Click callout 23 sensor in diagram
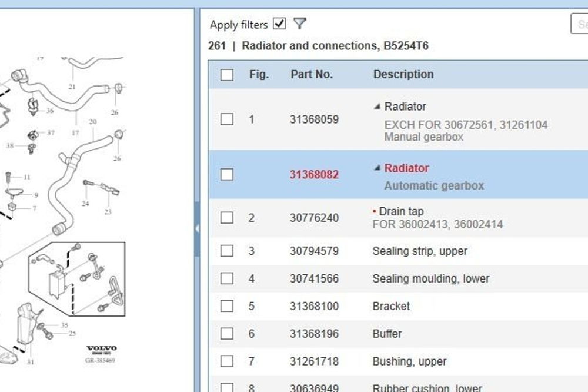The width and height of the screenshot is (588, 392). [108, 211]
